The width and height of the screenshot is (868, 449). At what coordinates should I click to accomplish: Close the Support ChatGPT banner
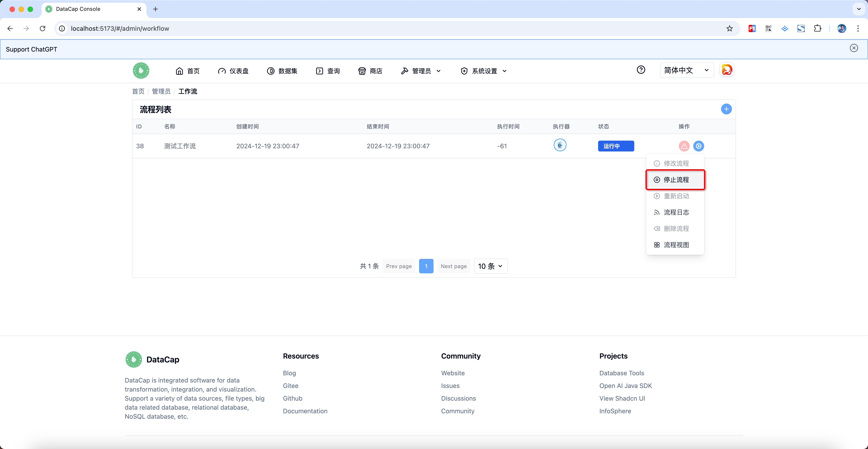(854, 48)
